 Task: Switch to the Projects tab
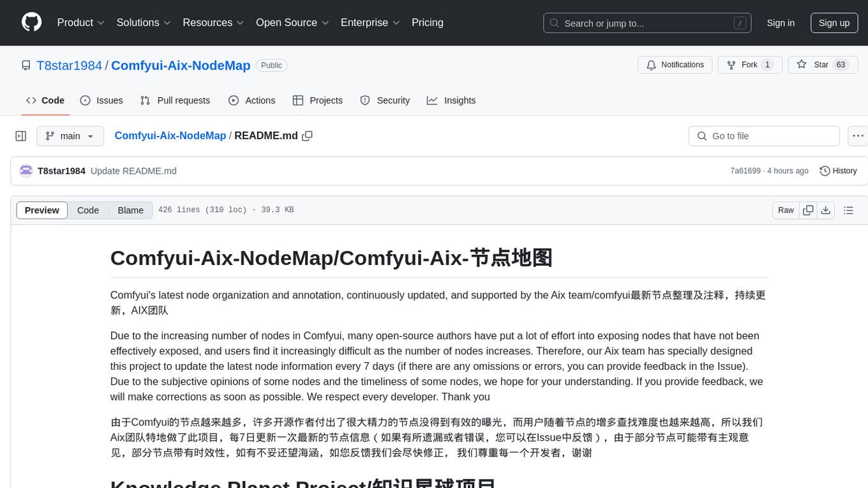(x=317, y=100)
